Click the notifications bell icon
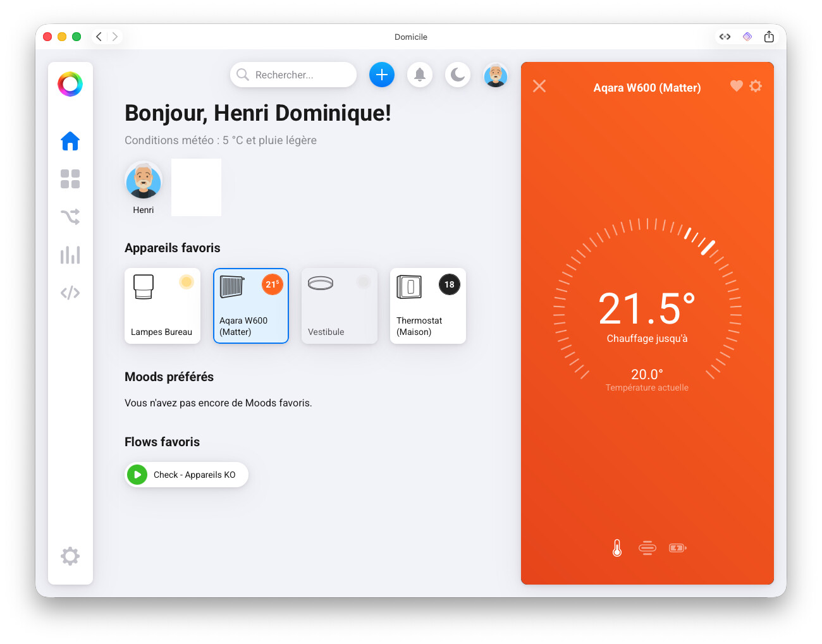822x644 pixels. pos(420,75)
